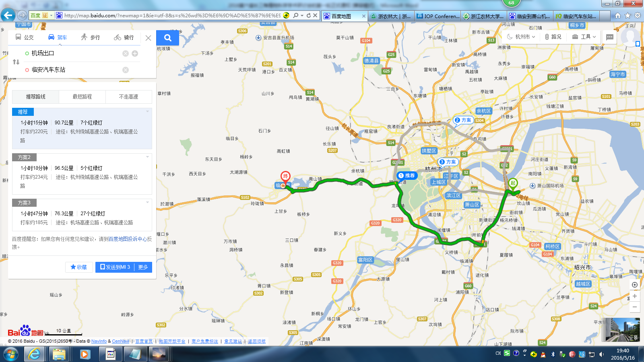The height and width of the screenshot is (362, 644).
Task: Click the browser favorites star icon
Action: (x=627, y=16)
